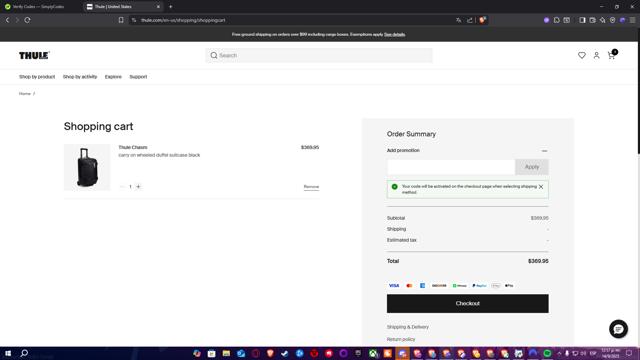640x360 pixels.
Task: Click the Apply promotion button
Action: coord(531,167)
